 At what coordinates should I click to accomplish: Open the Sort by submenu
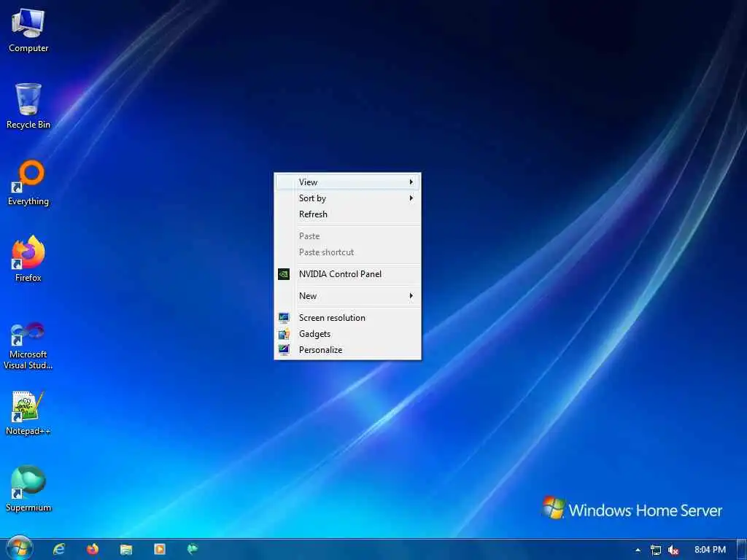click(348, 198)
